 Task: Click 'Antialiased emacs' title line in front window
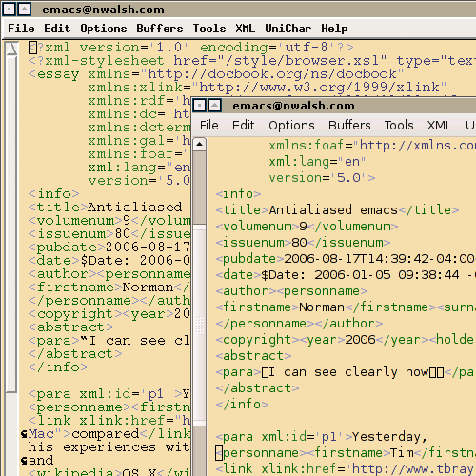[337, 210]
